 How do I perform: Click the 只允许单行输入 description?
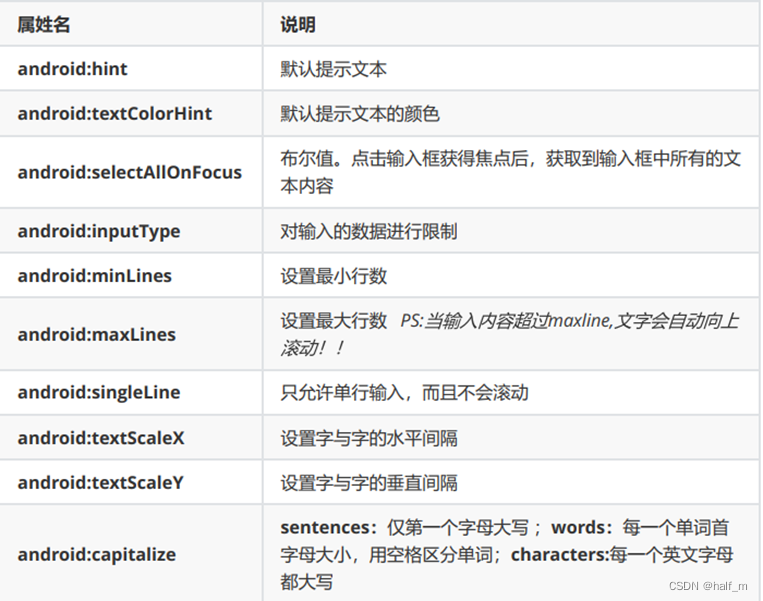click(404, 393)
